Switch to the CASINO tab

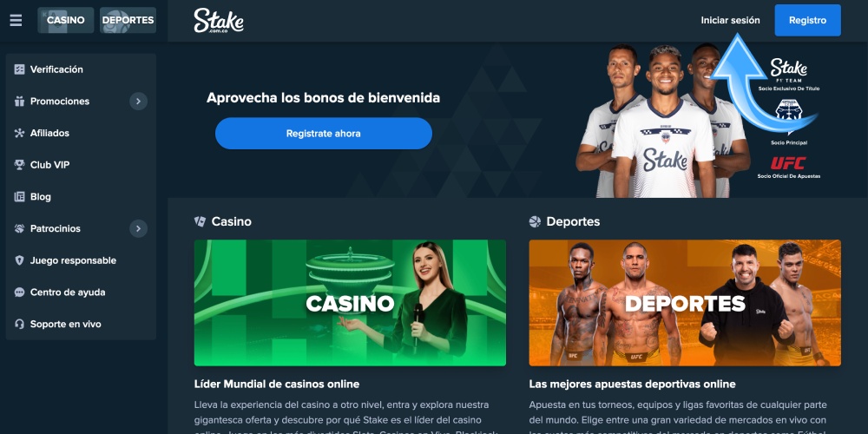point(65,21)
